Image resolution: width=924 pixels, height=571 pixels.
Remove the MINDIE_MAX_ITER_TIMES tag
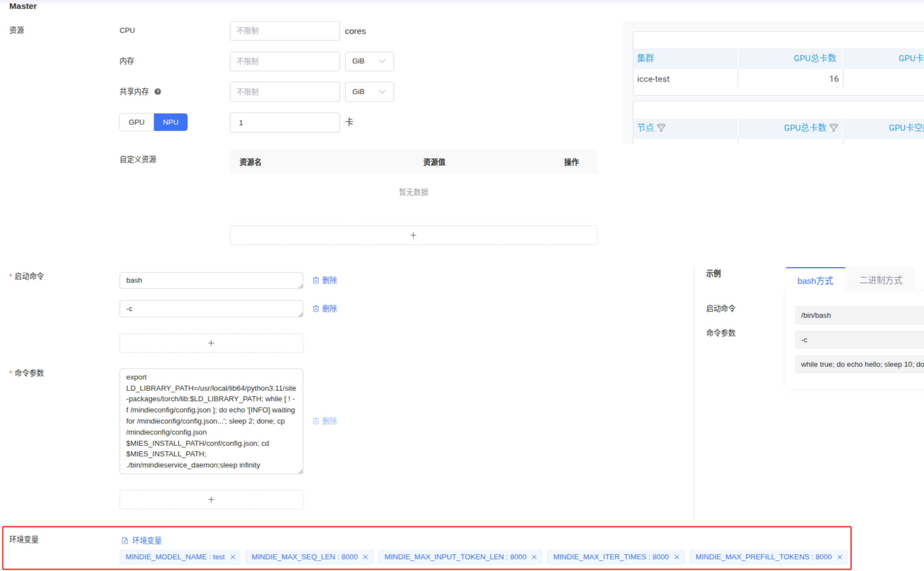[x=676, y=557]
